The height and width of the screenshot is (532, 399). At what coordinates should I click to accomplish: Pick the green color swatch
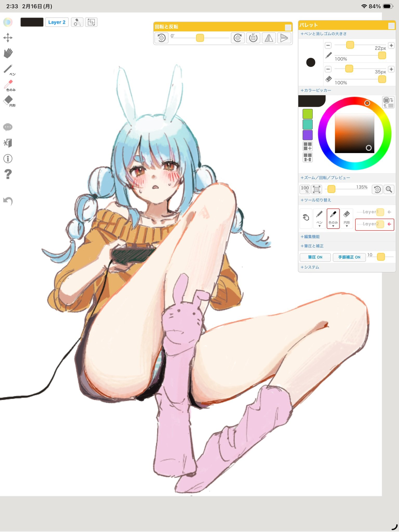click(308, 114)
